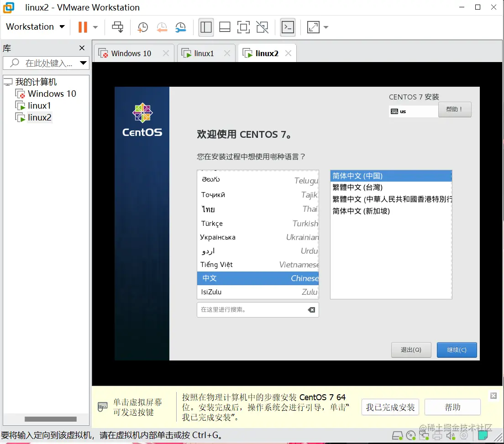Click the CD/DVD device icon in the status bar
Viewport: 504px width, 444px height.
pos(410,436)
